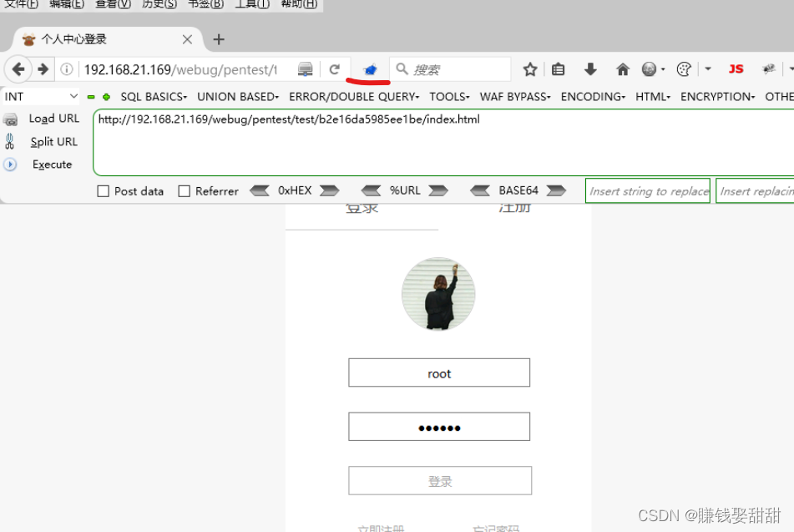Open the 查看(V) menu
Screen dimensions: 794x532
113,4
